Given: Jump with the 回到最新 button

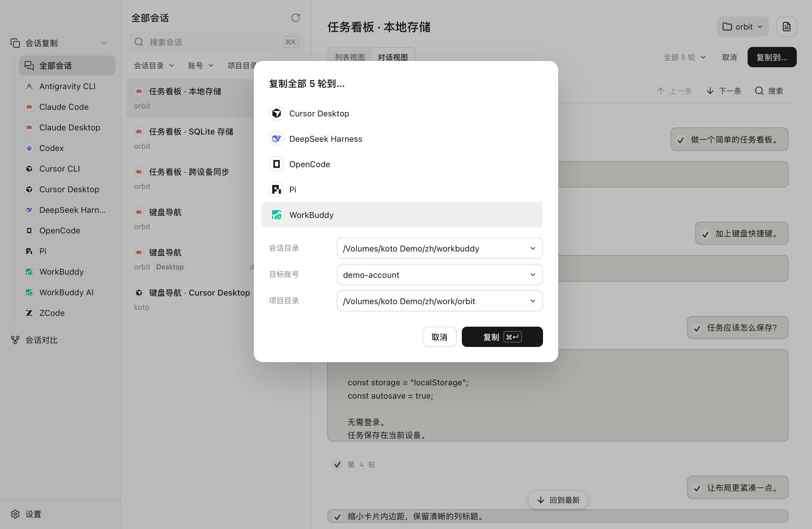Looking at the screenshot, I should coord(558,500).
